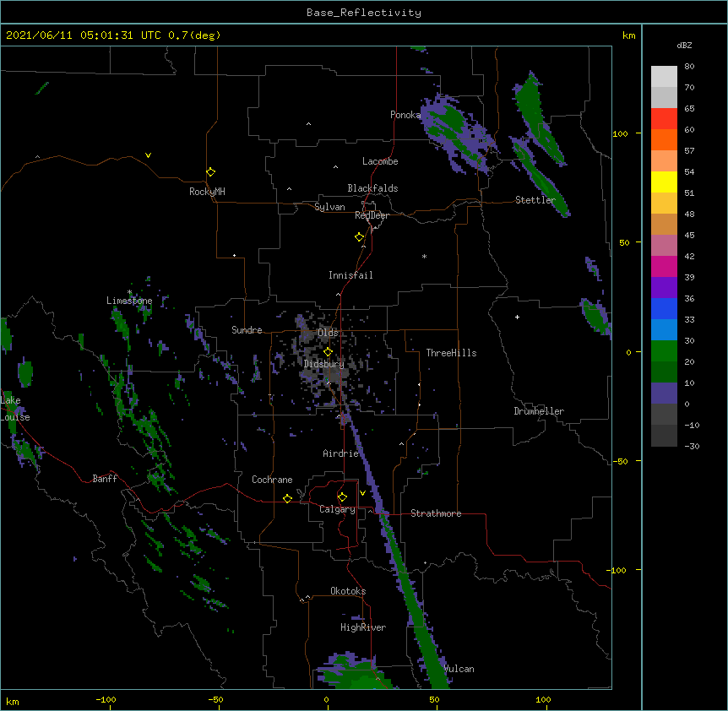Click the RockyMH label
This screenshot has width=728, height=711.
(207, 192)
